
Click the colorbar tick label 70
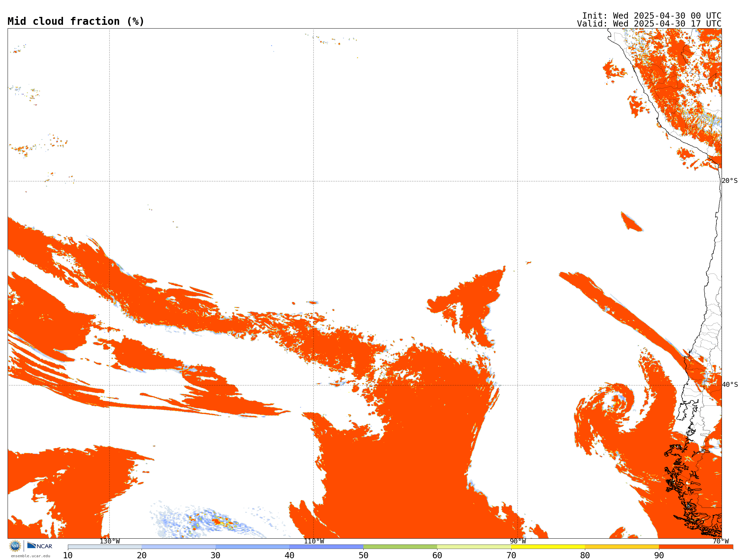pyautogui.click(x=511, y=556)
